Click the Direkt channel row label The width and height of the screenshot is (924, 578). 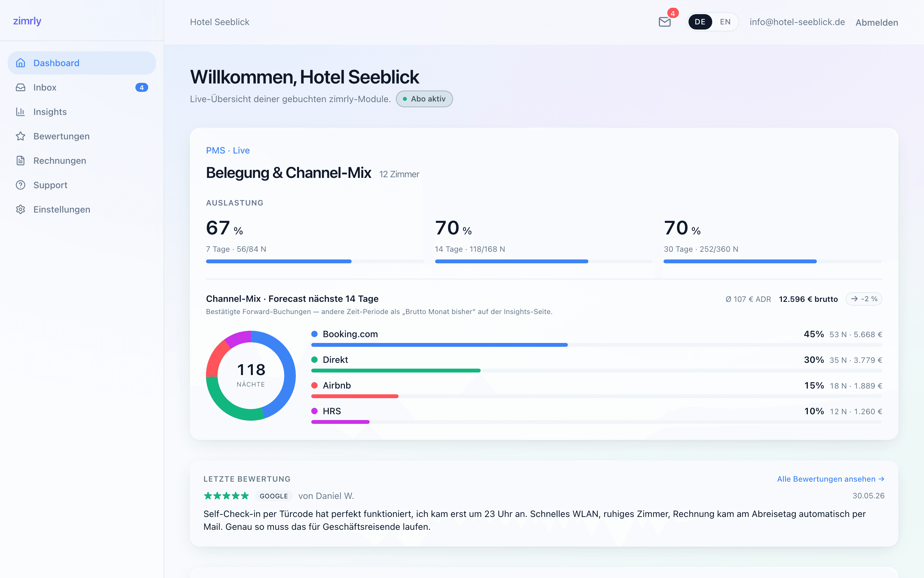click(x=335, y=360)
